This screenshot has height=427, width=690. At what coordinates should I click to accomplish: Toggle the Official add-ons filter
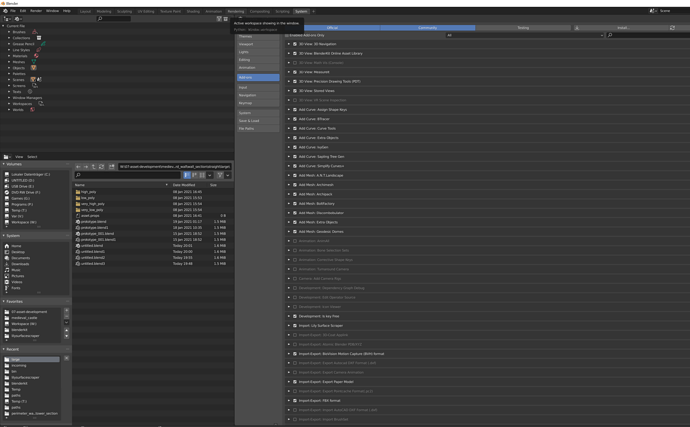click(332, 28)
